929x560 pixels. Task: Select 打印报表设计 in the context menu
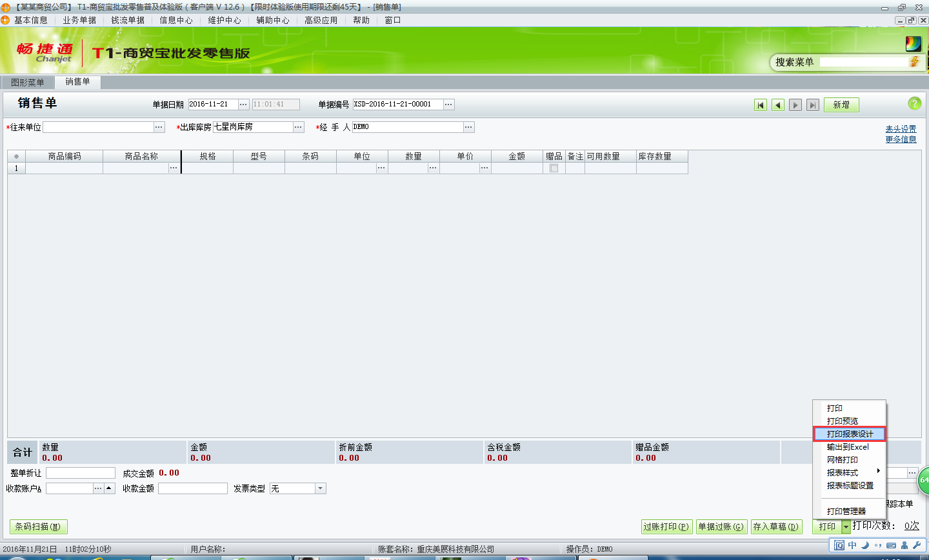click(x=849, y=434)
